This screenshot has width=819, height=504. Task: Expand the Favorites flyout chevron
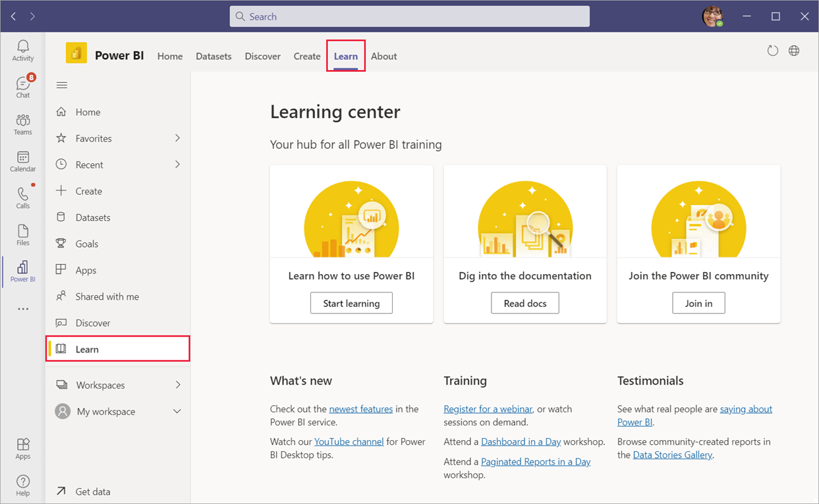[x=177, y=138]
